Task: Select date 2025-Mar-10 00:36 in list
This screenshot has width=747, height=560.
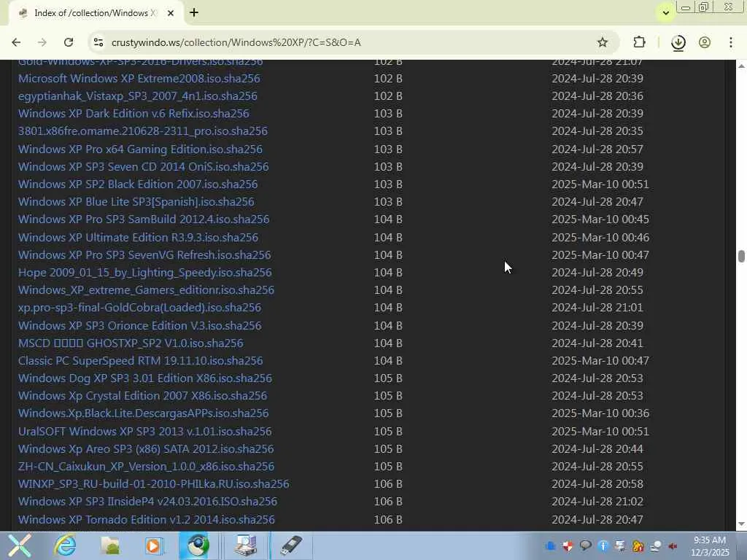Action: pyautogui.click(x=600, y=413)
